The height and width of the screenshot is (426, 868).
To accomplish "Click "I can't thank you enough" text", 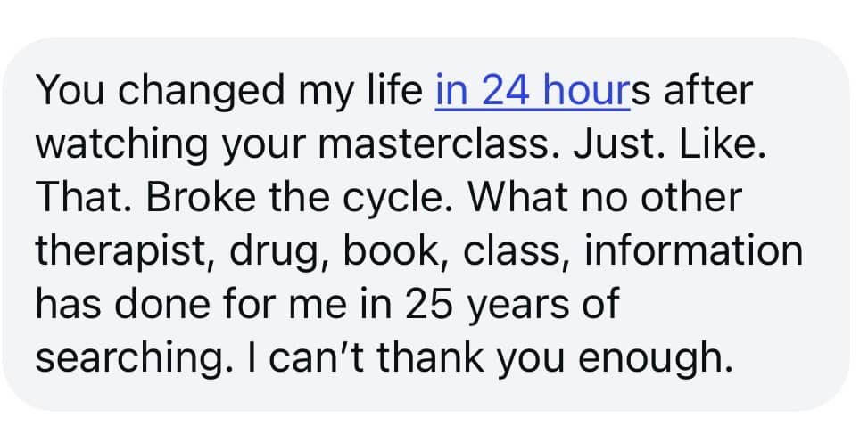I will pos(502,356).
